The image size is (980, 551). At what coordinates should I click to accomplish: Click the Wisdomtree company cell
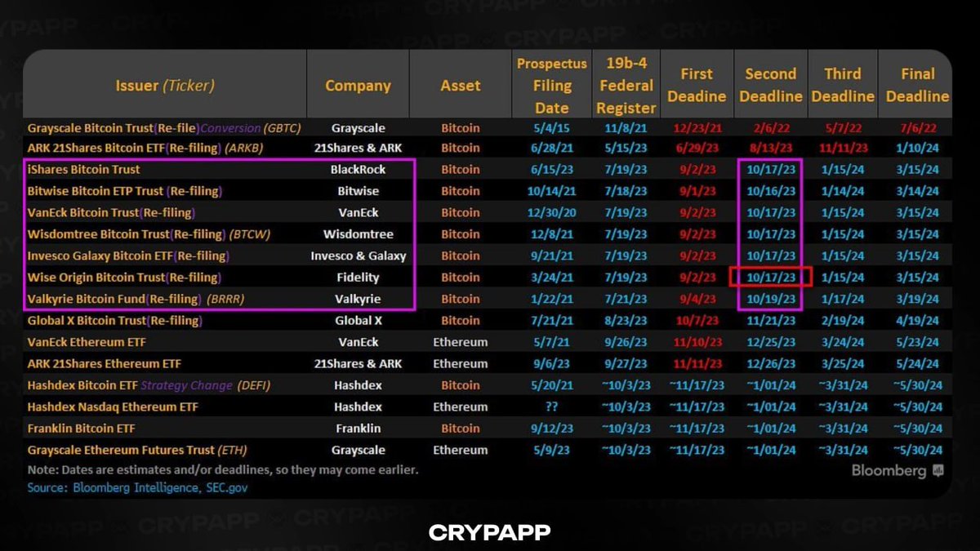pos(358,234)
